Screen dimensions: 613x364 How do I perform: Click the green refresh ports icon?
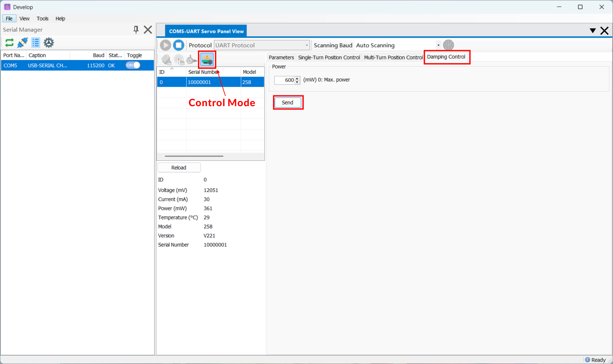(x=9, y=43)
